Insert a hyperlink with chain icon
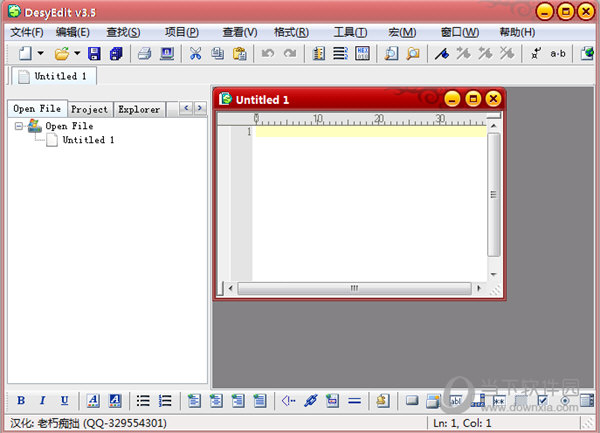 (x=311, y=400)
